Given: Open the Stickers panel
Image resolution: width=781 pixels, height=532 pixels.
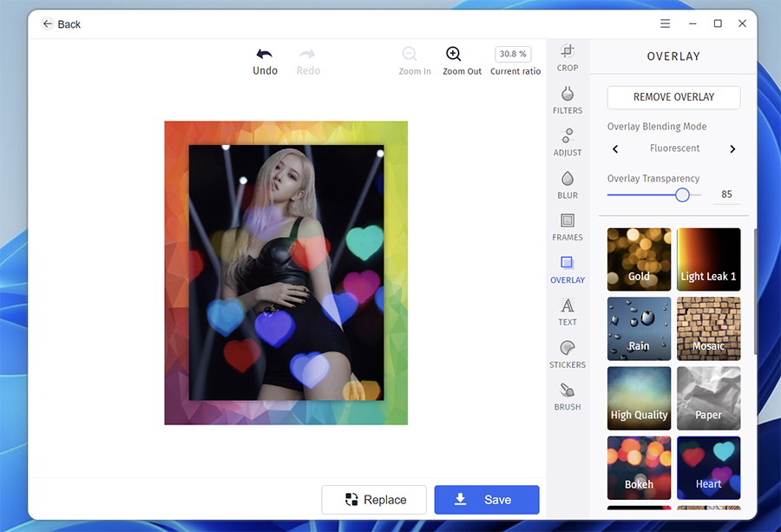Looking at the screenshot, I should pos(568,355).
